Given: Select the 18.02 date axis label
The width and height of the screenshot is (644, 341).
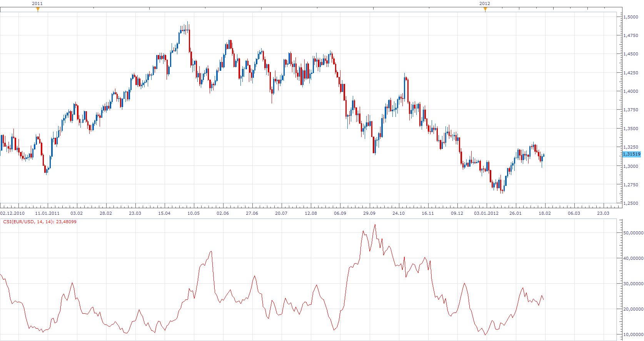Looking at the screenshot, I should tap(545, 213).
